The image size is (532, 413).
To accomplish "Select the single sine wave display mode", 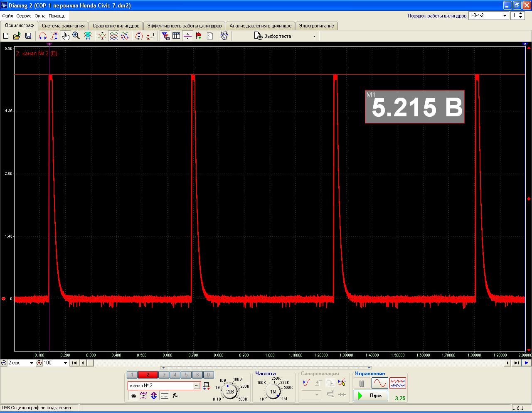I will (x=379, y=383).
